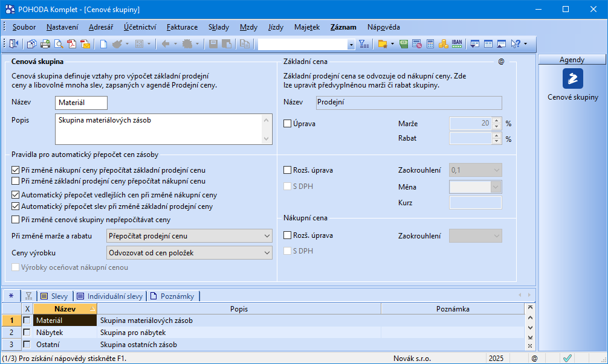This screenshot has height=364, width=608.
Task: Check 'nepřepočítávat ceny' option
Action: tap(16, 220)
